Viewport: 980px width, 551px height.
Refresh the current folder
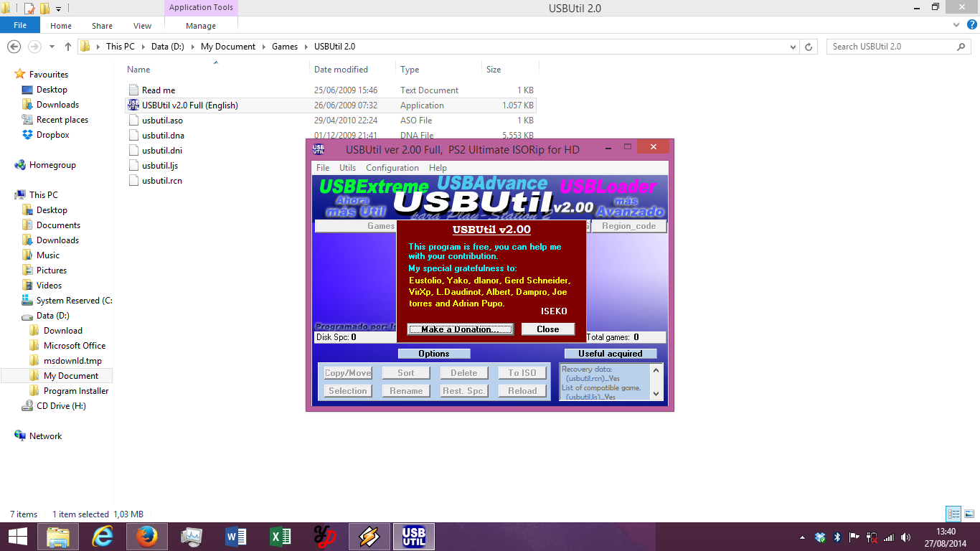[x=809, y=47]
